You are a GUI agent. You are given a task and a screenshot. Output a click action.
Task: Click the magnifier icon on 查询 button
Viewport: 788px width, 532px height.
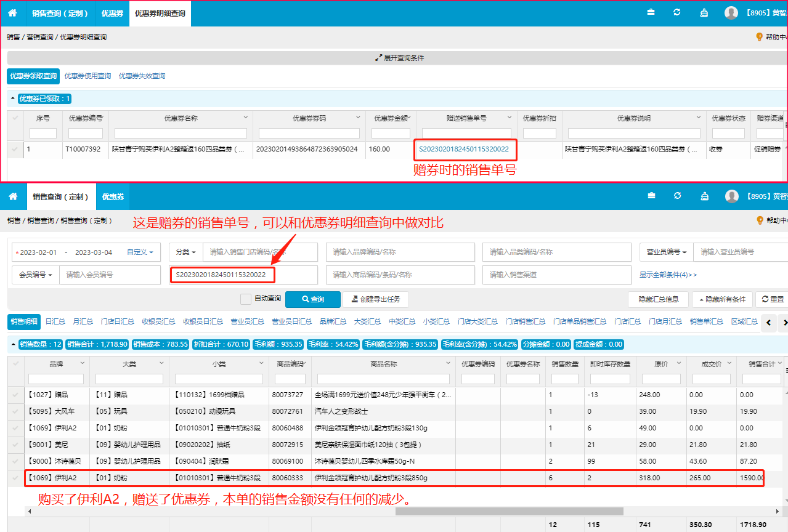(306, 299)
